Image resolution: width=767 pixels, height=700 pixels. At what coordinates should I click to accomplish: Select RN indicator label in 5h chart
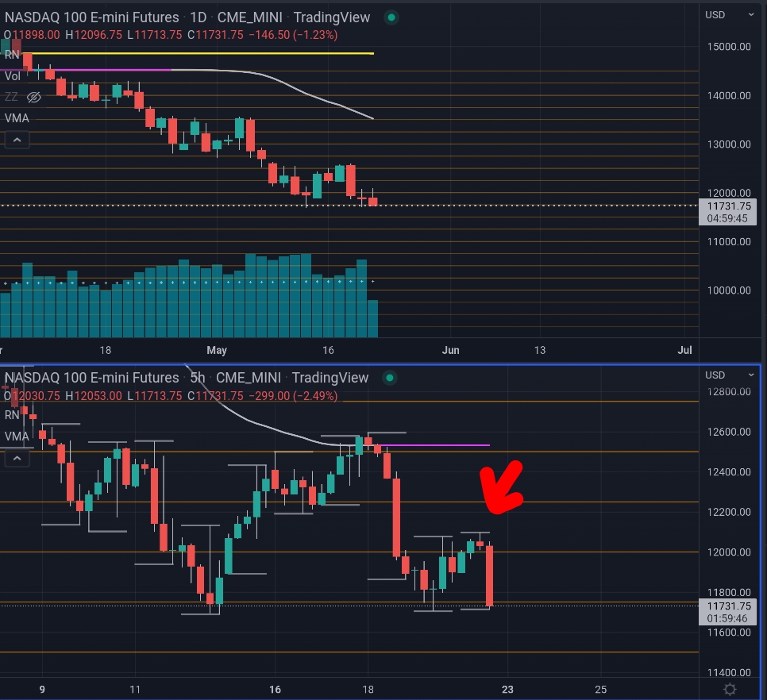(12, 415)
